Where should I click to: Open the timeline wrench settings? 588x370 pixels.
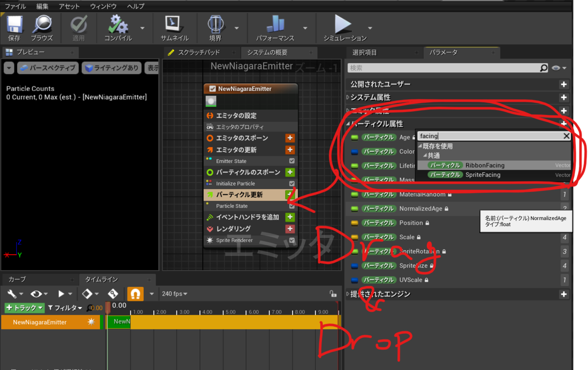(x=14, y=294)
